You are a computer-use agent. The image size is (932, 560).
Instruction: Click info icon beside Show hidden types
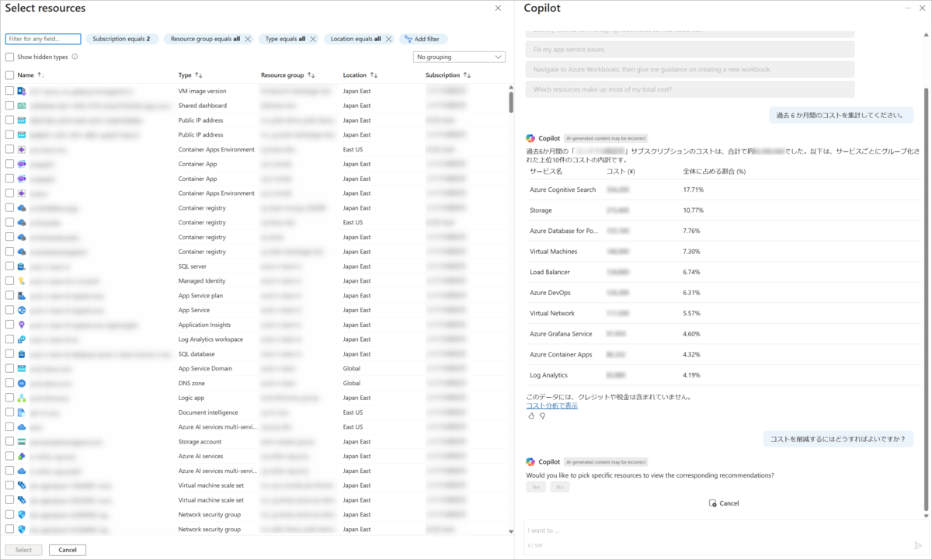click(x=75, y=57)
